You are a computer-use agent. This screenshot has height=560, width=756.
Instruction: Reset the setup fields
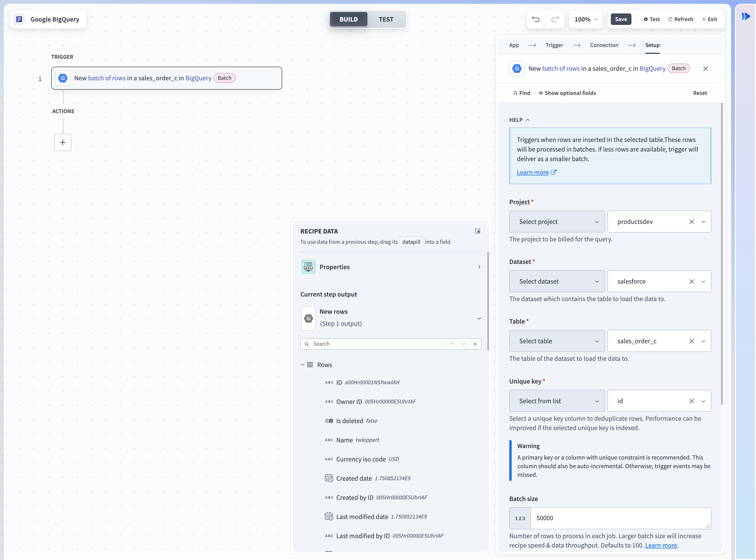click(700, 93)
